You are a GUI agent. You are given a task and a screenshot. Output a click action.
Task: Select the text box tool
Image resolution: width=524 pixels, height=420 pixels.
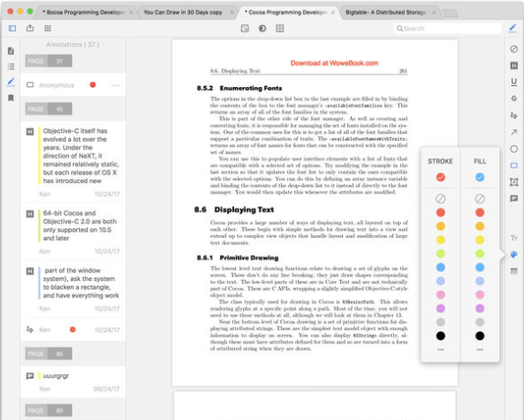click(514, 182)
